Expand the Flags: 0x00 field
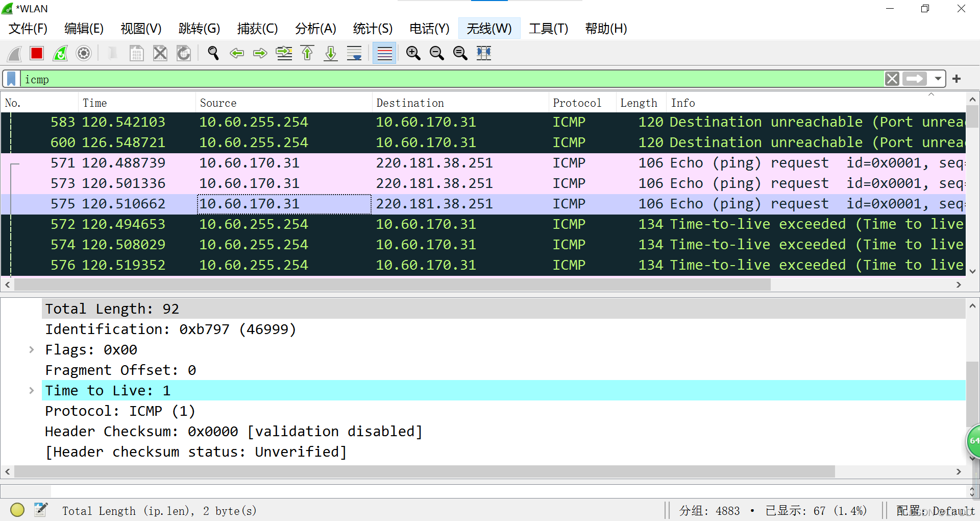This screenshot has height=521, width=980. coord(32,350)
